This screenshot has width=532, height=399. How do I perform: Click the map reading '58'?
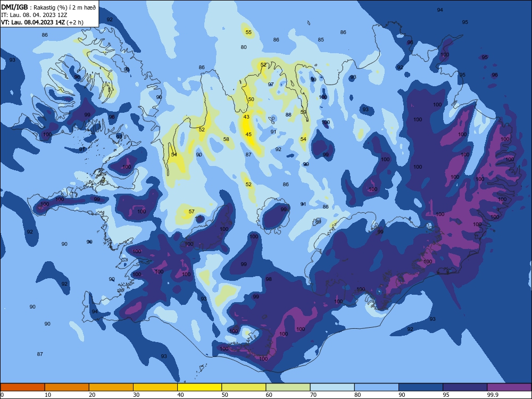point(226,139)
